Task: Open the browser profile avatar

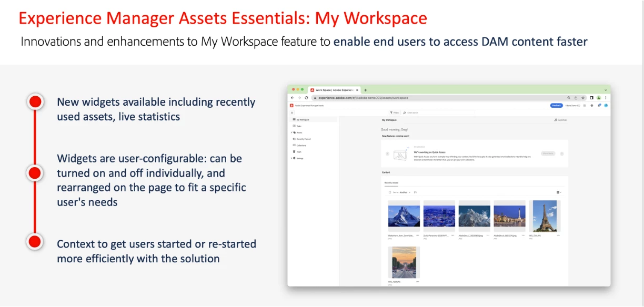Action: tap(599, 98)
